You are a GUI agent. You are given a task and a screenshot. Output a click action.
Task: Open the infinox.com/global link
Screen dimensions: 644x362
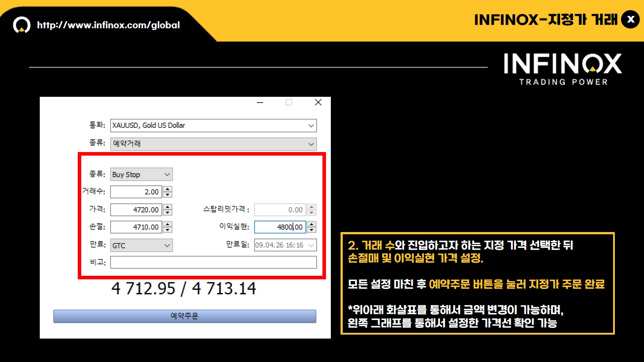[x=108, y=25]
